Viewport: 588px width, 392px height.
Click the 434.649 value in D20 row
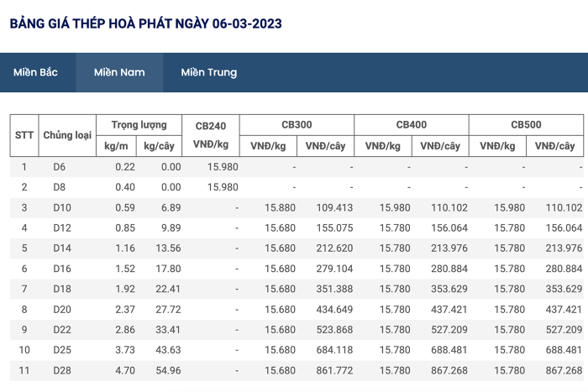[334, 310]
